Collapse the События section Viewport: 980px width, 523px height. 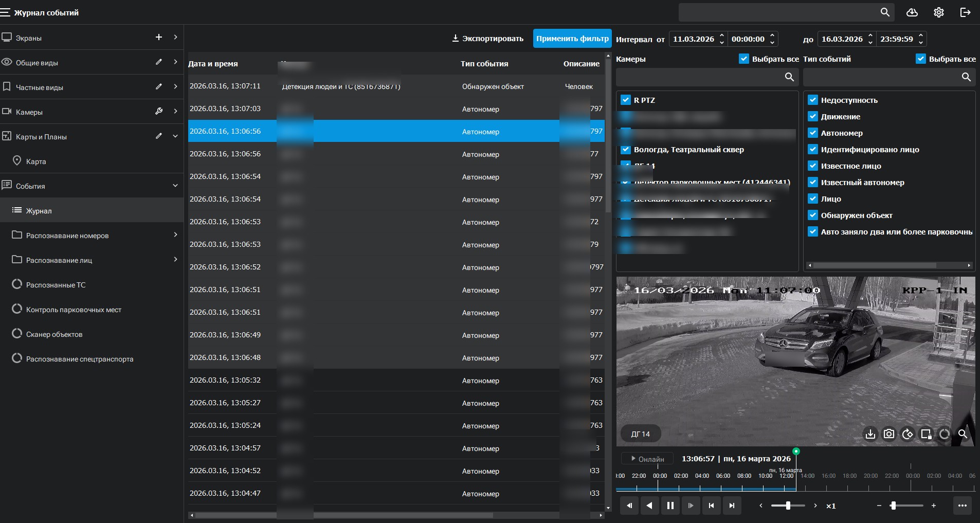[175, 186]
